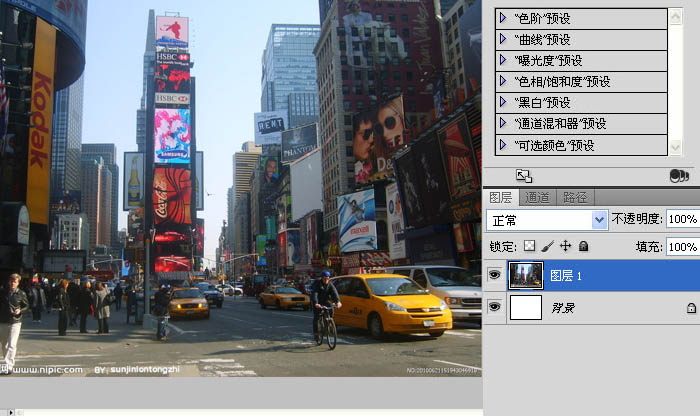Click the lock transparent pixels icon
This screenshot has height=416, width=700.
point(530,246)
